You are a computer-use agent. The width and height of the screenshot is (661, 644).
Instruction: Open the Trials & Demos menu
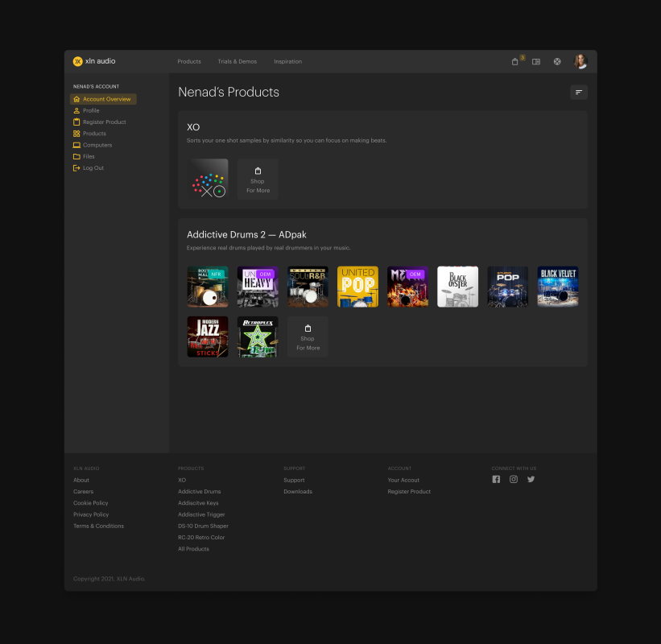point(238,61)
